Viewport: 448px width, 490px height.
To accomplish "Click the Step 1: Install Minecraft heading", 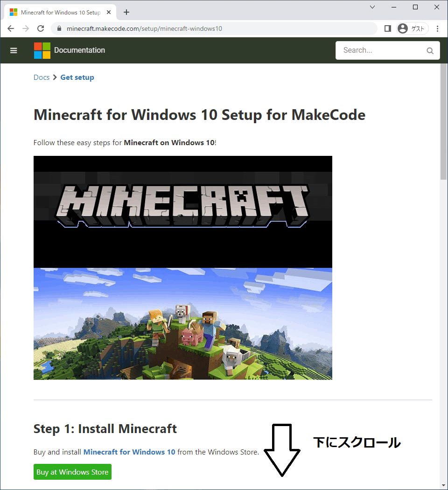I will click(x=105, y=429).
